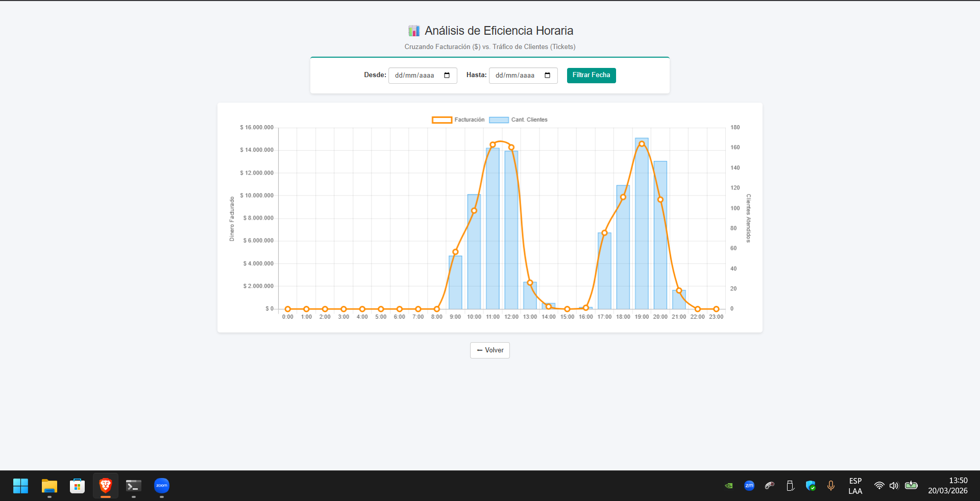Focus the Desde date input field
Image resolution: width=980 pixels, height=501 pixels.
(415, 76)
